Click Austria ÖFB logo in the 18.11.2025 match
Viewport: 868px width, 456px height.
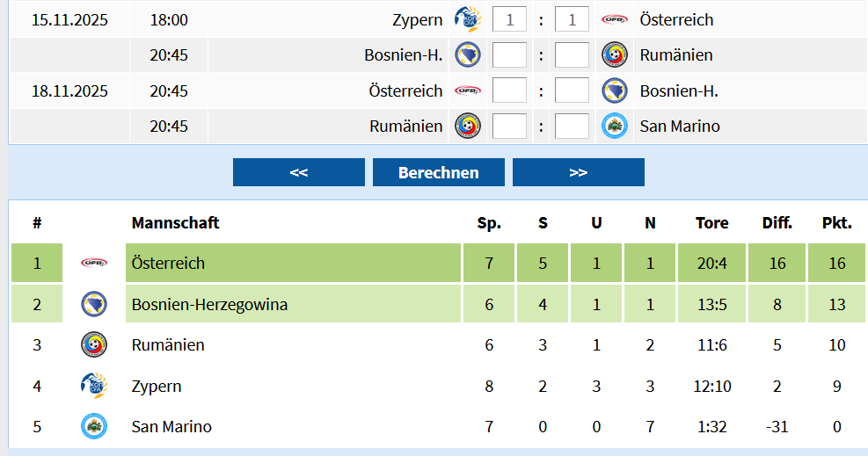click(467, 90)
